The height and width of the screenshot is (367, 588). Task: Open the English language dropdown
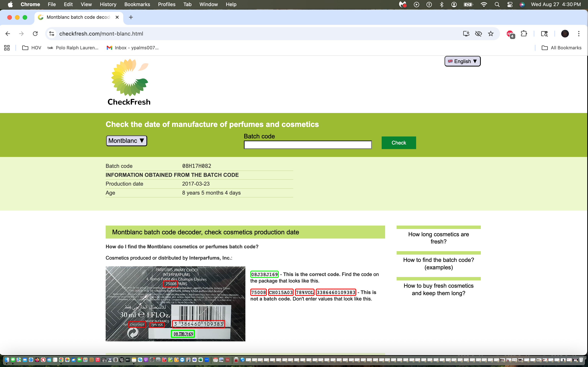point(462,61)
